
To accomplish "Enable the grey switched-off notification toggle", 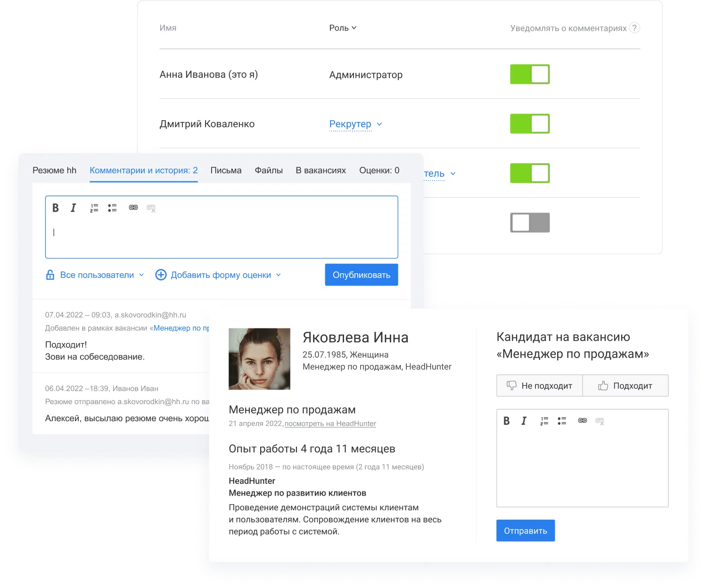I will pos(530,222).
